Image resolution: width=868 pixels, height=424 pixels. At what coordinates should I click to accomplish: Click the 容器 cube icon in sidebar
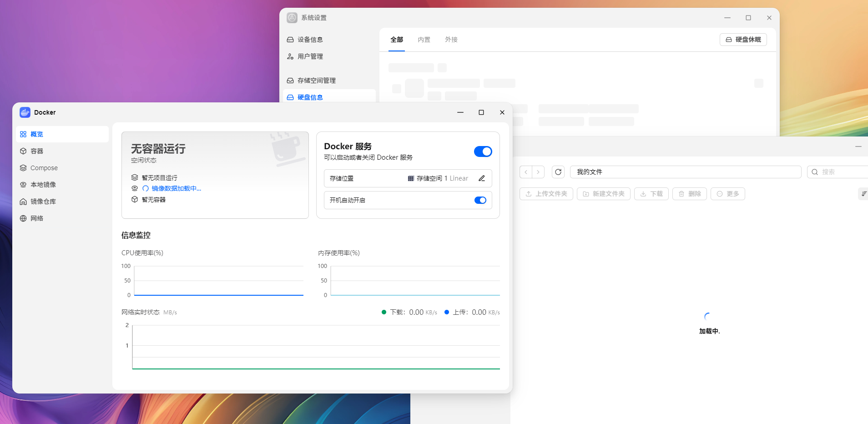coord(23,151)
